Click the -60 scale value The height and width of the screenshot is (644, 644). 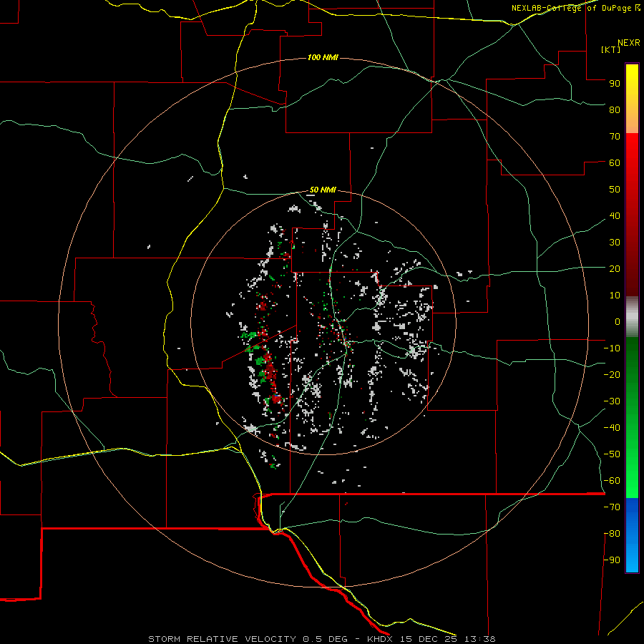coord(612,481)
